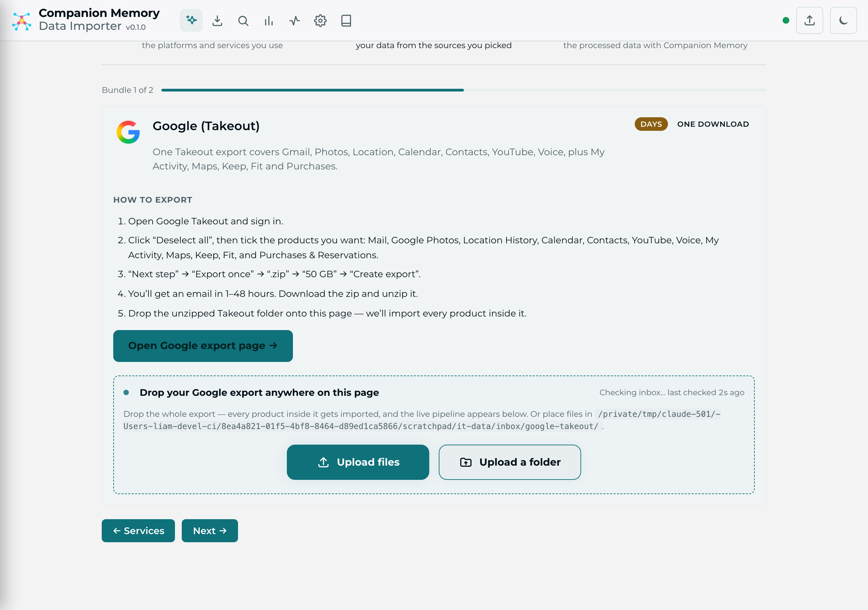Click step 3 about 'Export once' and '.zip'

click(x=274, y=274)
